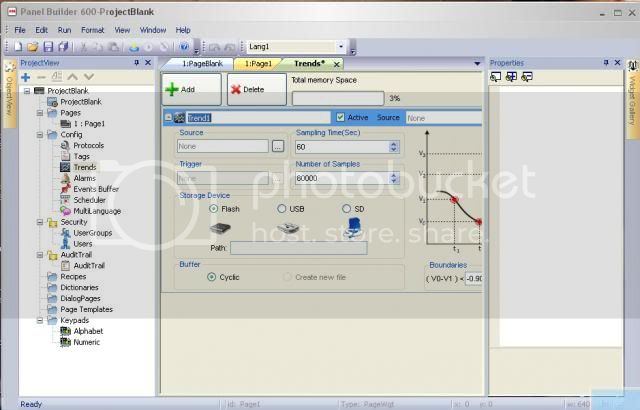Open the Run menu
This screenshot has width=640, height=410.
pos(64,30)
